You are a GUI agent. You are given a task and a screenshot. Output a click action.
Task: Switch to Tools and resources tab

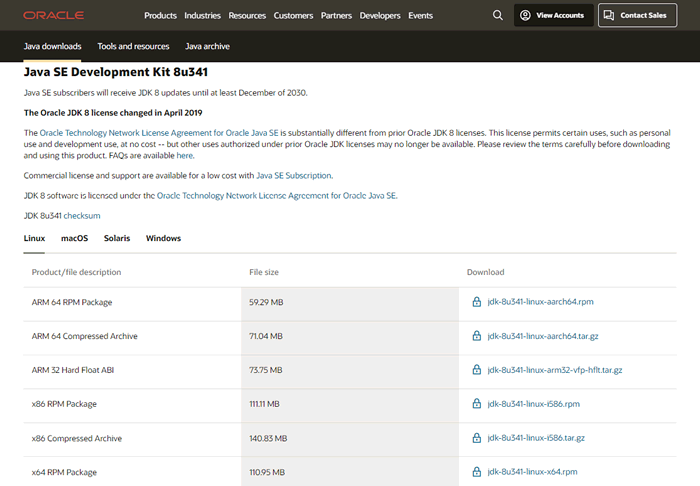(x=133, y=46)
